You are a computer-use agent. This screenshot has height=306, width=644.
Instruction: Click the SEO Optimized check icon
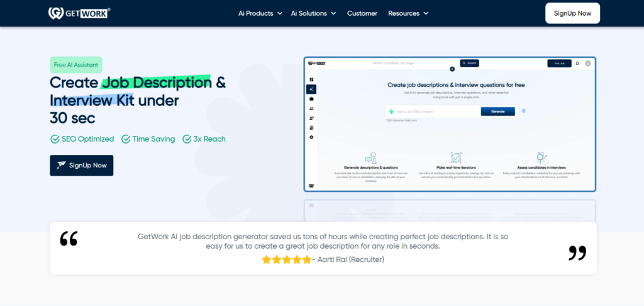pos(55,139)
